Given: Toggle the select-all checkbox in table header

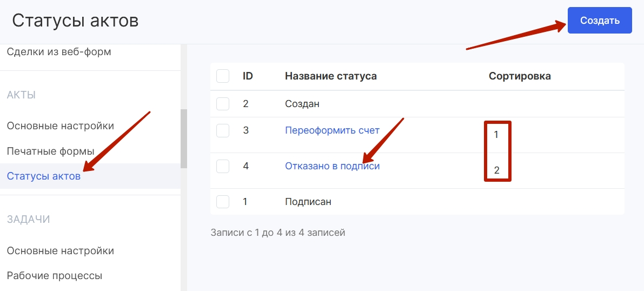Looking at the screenshot, I should [x=223, y=76].
